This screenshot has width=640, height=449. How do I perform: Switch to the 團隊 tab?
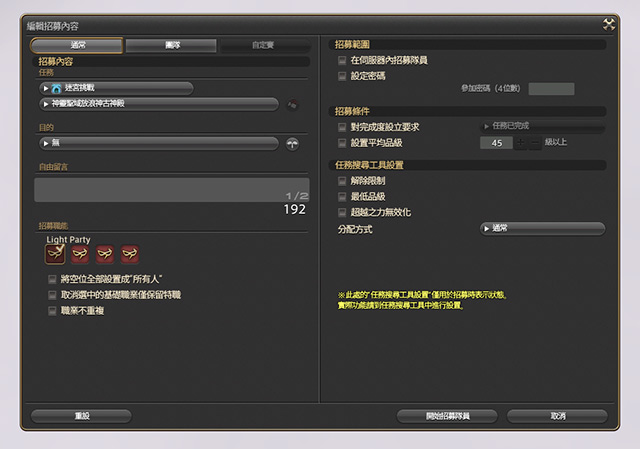pyautogui.click(x=171, y=45)
